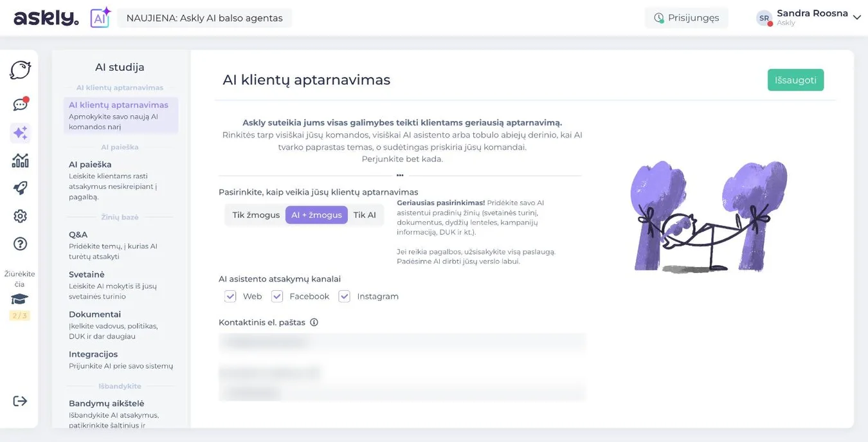Screen dimensions: 868x442
Task: Open conversations with the red notification dot
Action: pyautogui.click(x=21, y=104)
